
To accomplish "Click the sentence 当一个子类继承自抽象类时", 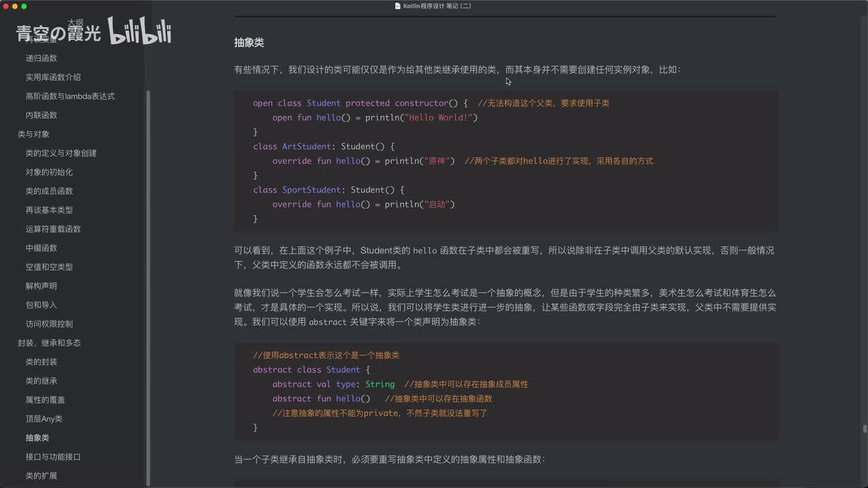I will (389, 460).
